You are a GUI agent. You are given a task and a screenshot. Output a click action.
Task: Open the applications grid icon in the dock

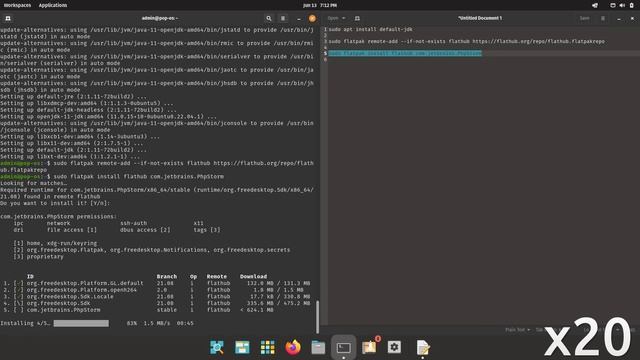pos(268,347)
